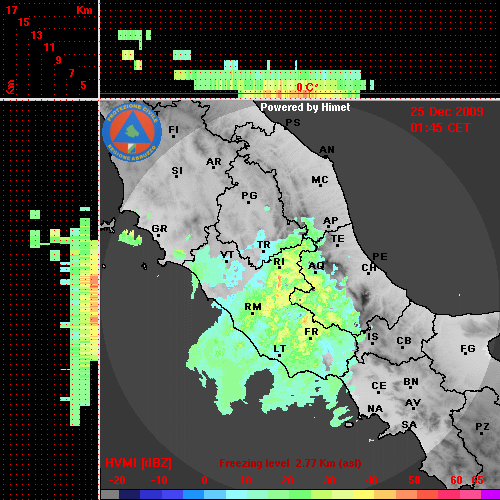The width and height of the screenshot is (500, 500).
Task: Click the 25 Dec 2009 date stamp
Action: [x=447, y=112]
